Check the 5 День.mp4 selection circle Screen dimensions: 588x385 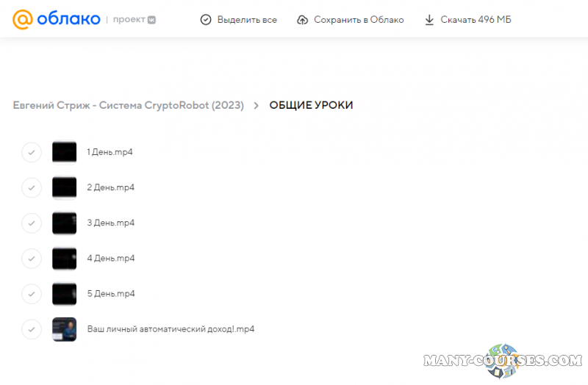coord(32,294)
